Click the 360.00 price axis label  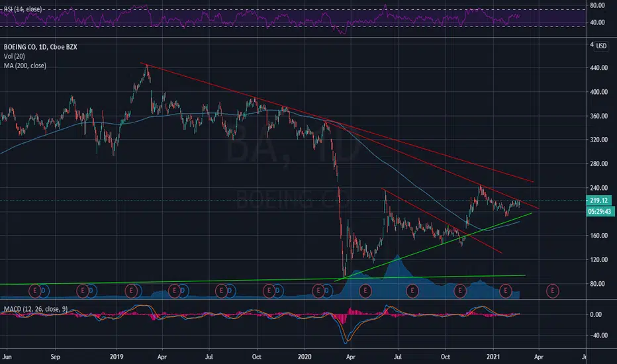599,116
